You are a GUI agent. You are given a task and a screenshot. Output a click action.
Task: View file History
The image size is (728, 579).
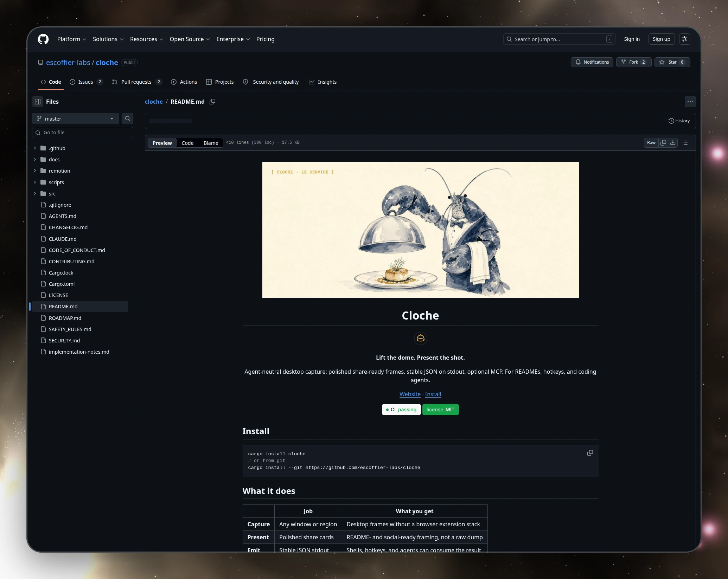coord(679,121)
